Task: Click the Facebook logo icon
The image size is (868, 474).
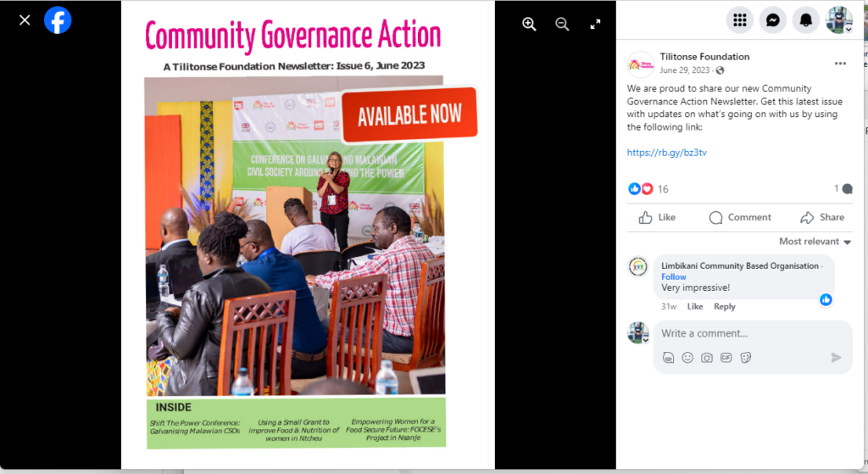Action: coord(58,20)
